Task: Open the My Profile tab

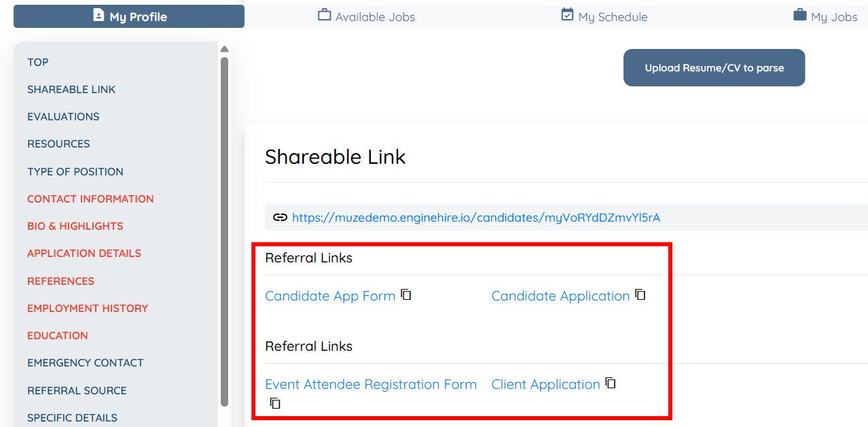Action: point(129,16)
